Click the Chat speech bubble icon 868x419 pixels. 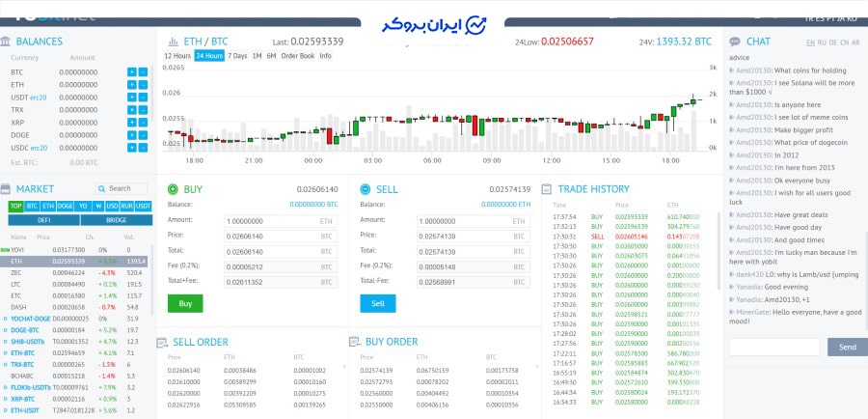(x=735, y=42)
